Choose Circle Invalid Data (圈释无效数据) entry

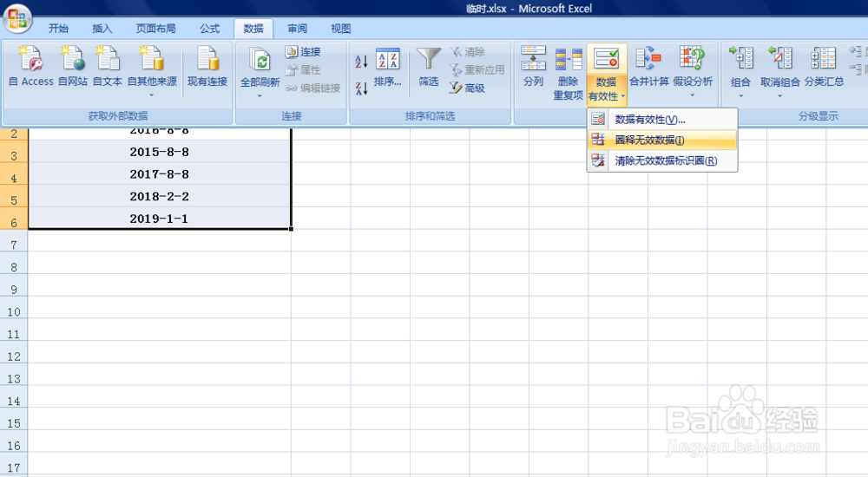click(x=662, y=140)
